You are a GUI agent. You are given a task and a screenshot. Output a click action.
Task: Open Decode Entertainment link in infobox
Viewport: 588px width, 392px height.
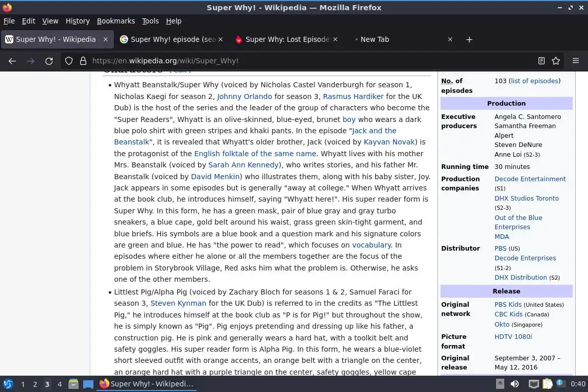530,179
